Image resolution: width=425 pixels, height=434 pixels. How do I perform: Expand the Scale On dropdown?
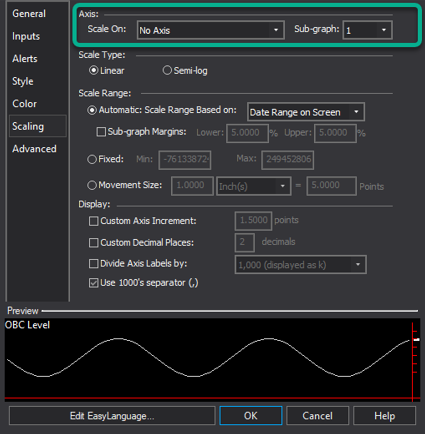[x=211, y=30]
